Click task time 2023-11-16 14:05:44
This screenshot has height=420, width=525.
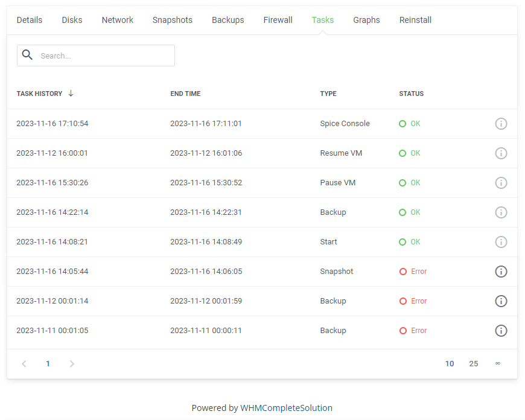click(52, 272)
